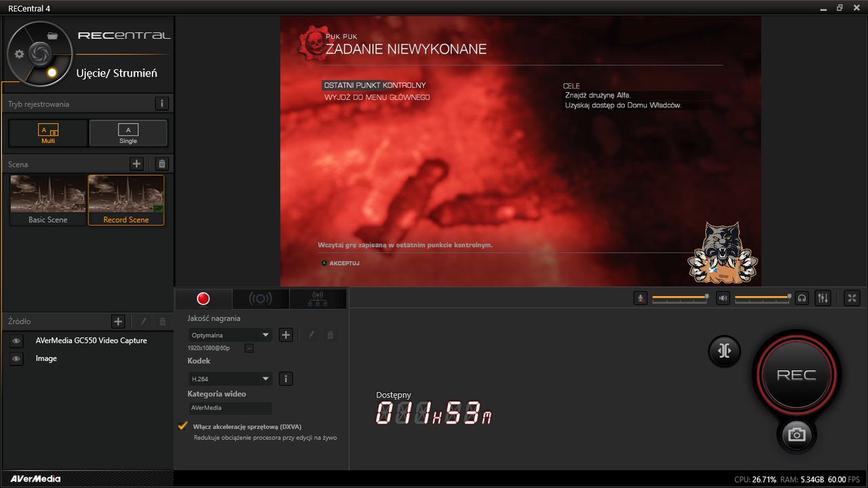The width and height of the screenshot is (868, 488).
Task: Click the CPU usage 26.71% readout
Action: [755, 479]
